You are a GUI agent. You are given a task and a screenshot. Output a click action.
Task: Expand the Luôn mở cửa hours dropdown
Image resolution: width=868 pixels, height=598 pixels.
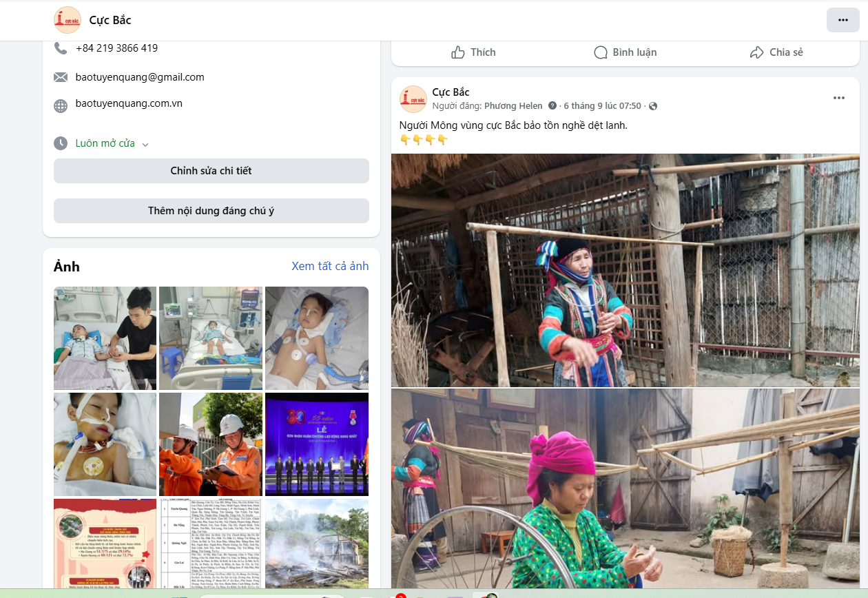click(145, 144)
